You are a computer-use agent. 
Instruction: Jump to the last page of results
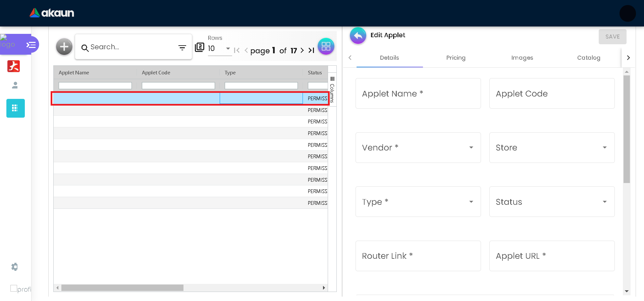click(311, 50)
